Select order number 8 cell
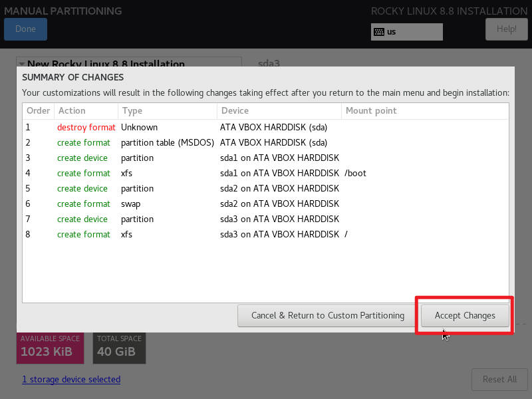This screenshot has height=399, width=532. coord(28,235)
